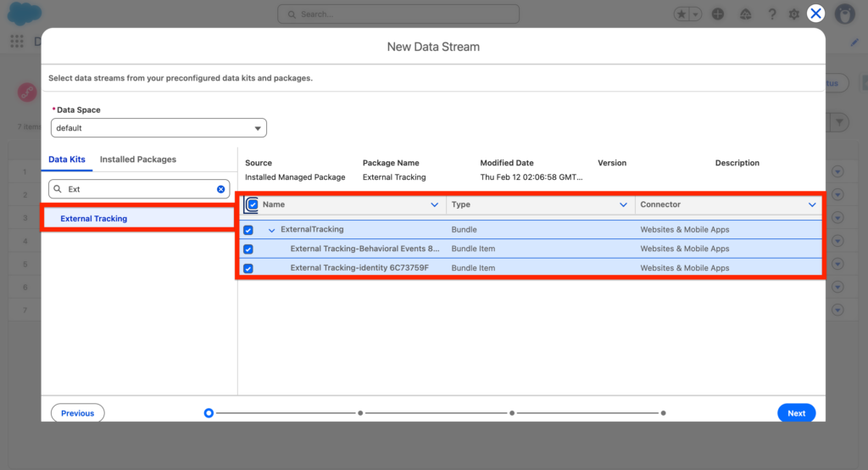Select External Tracking in the data kit list
Viewport: 868px width, 470px height.
(x=94, y=219)
